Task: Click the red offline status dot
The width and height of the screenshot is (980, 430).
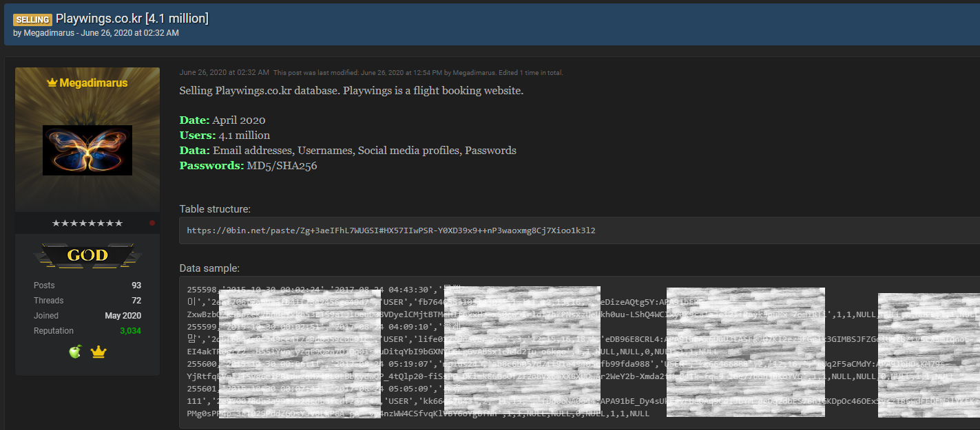Action: 152,223
